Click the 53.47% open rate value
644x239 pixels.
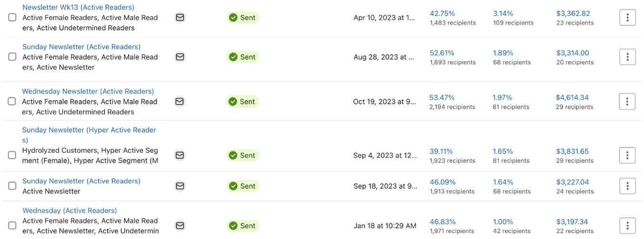[442, 98]
